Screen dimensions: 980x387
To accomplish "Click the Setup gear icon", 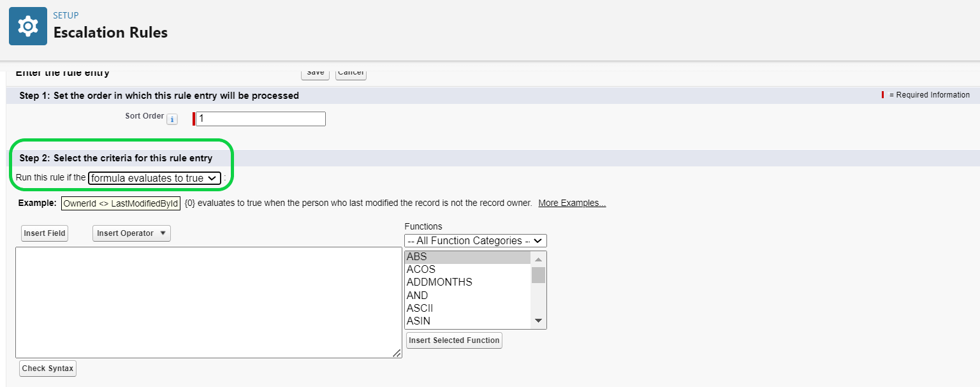I will coord(27,26).
